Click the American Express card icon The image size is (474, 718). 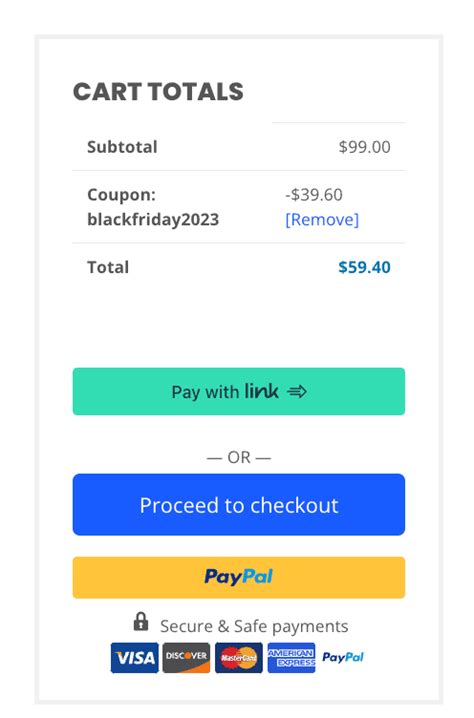click(291, 658)
